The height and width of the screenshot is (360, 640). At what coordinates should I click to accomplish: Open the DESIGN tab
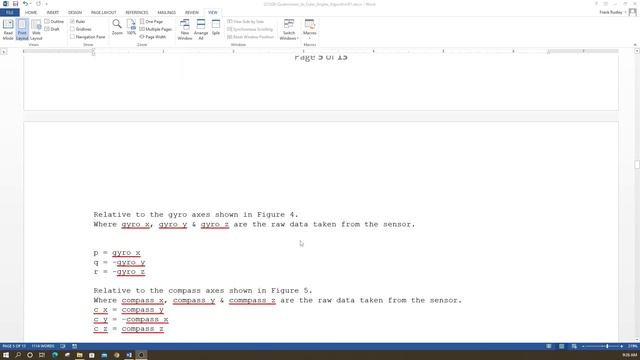click(75, 12)
